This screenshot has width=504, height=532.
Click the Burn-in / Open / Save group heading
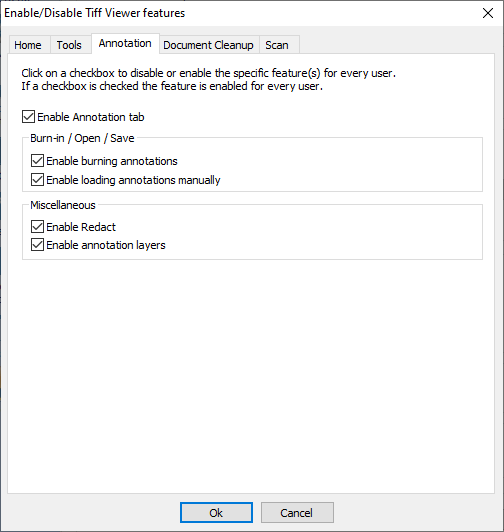point(82,138)
